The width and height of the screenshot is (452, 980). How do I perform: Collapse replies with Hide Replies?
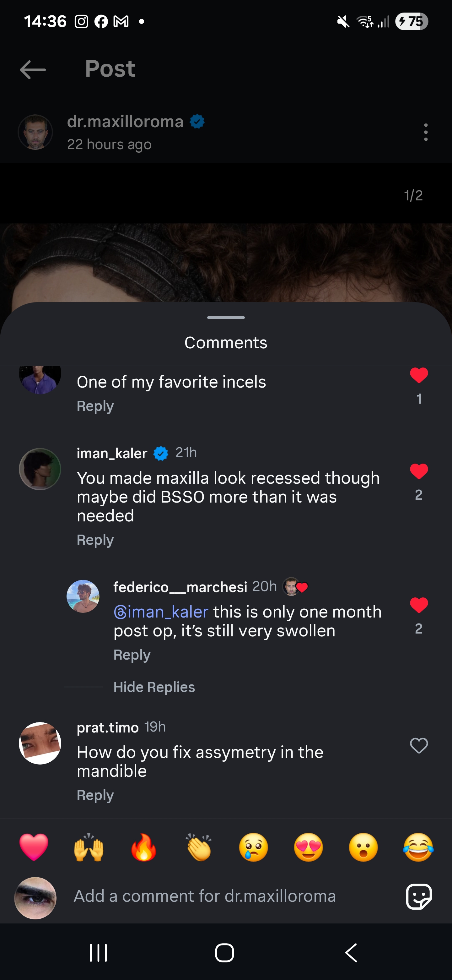pyautogui.click(x=154, y=687)
